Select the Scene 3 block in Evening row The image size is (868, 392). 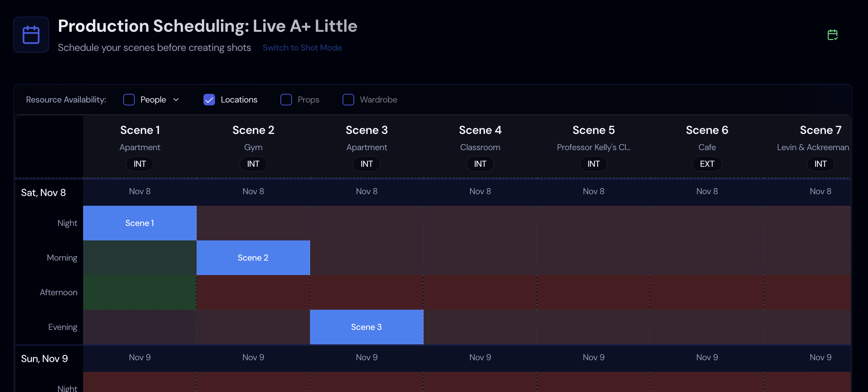(x=366, y=327)
